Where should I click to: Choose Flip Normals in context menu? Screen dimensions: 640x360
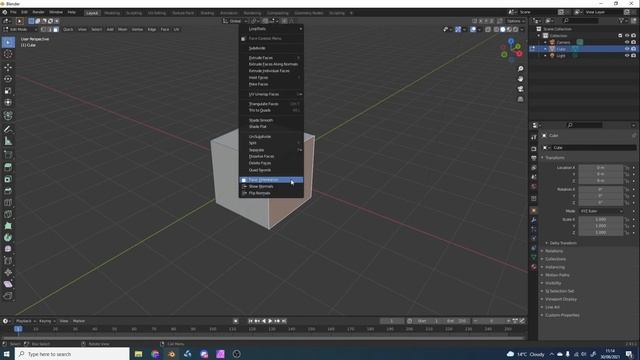point(271,193)
